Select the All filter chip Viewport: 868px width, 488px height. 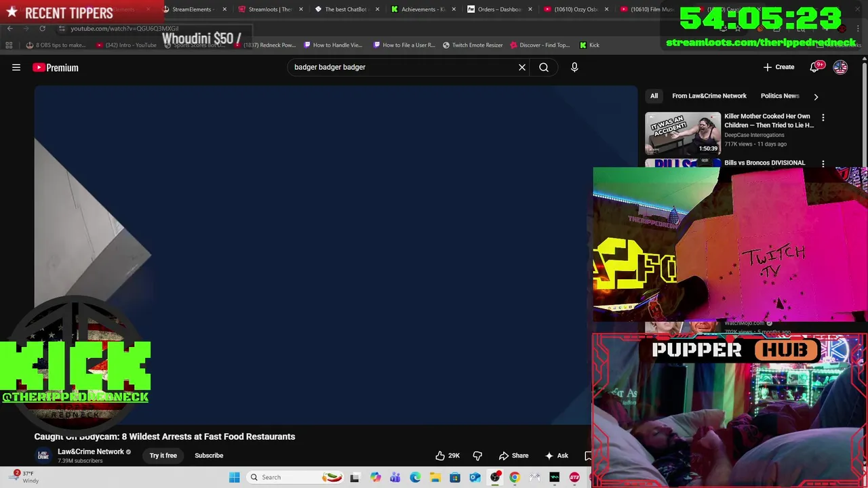[654, 96]
